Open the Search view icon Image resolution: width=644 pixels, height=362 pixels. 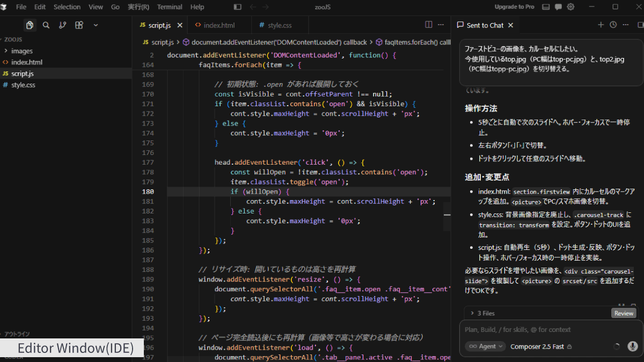click(x=46, y=25)
